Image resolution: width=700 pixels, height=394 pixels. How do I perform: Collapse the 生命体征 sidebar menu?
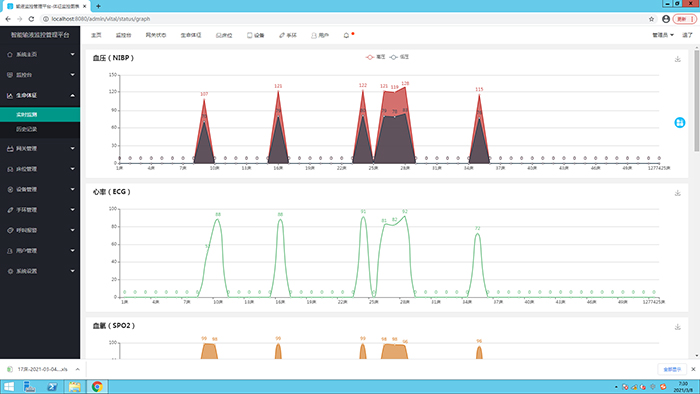pyautogui.click(x=40, y=95)
